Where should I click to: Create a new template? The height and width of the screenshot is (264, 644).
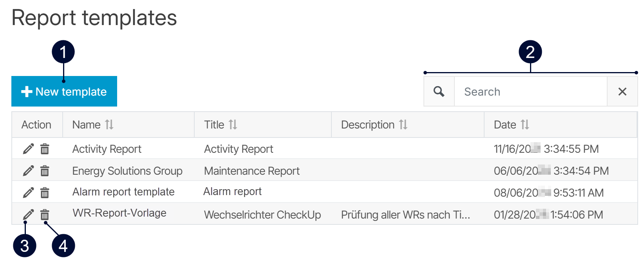[x=64, y=92]
